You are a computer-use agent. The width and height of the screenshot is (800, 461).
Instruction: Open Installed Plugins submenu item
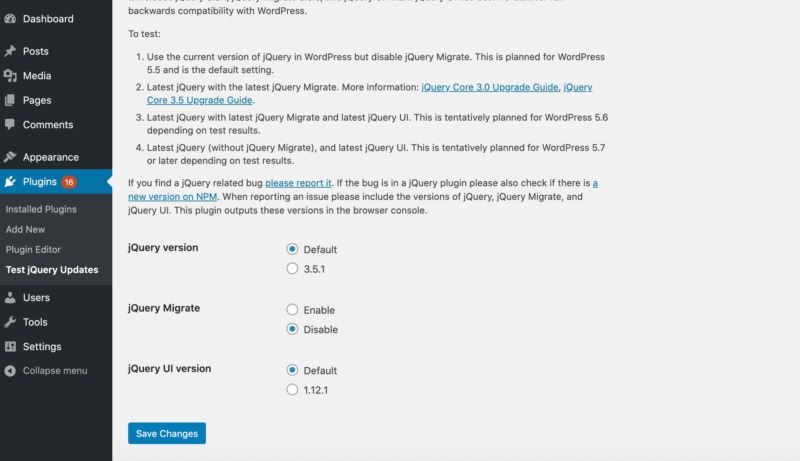[41, 209]
